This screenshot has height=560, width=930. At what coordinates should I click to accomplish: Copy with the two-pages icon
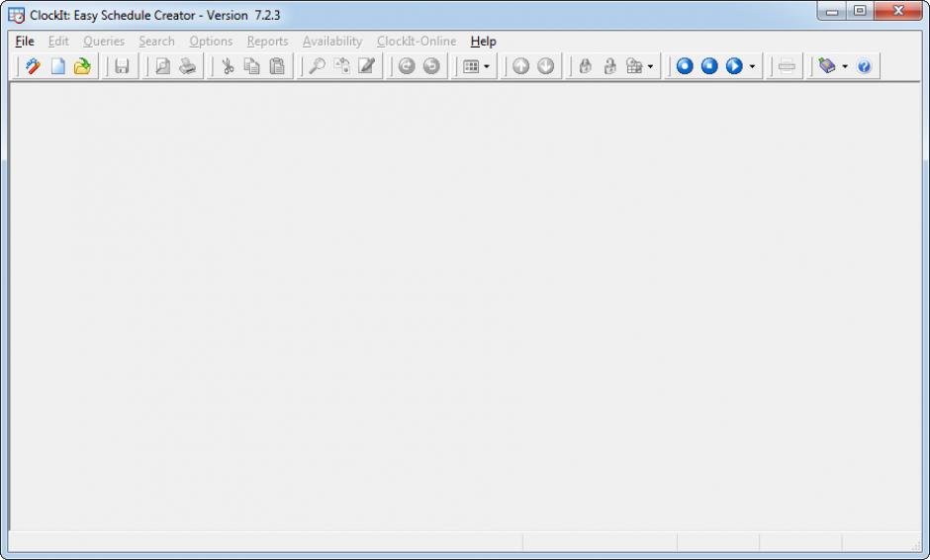252,66
